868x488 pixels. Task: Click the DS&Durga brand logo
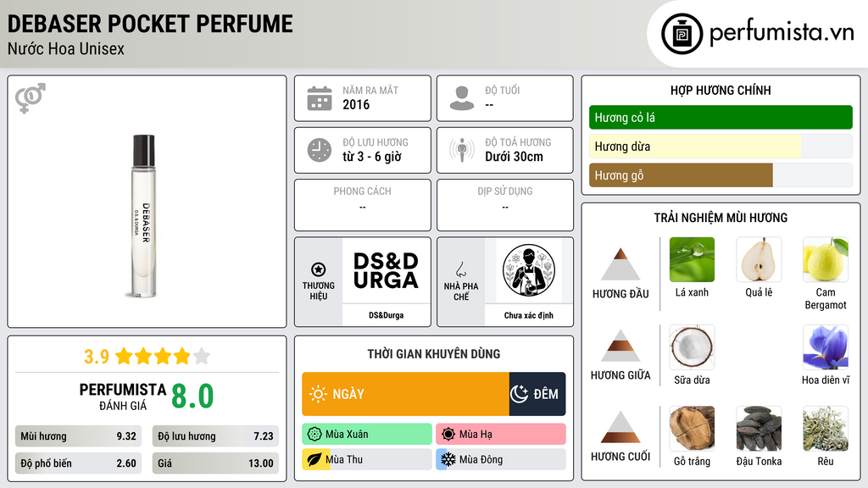coord(387,270)
